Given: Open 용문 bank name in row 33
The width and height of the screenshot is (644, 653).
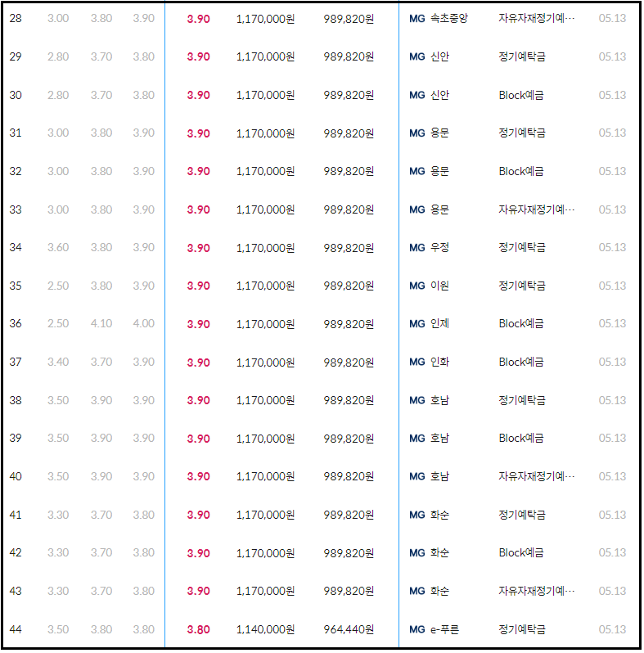Looking at the screenshot, I should 440,209.
